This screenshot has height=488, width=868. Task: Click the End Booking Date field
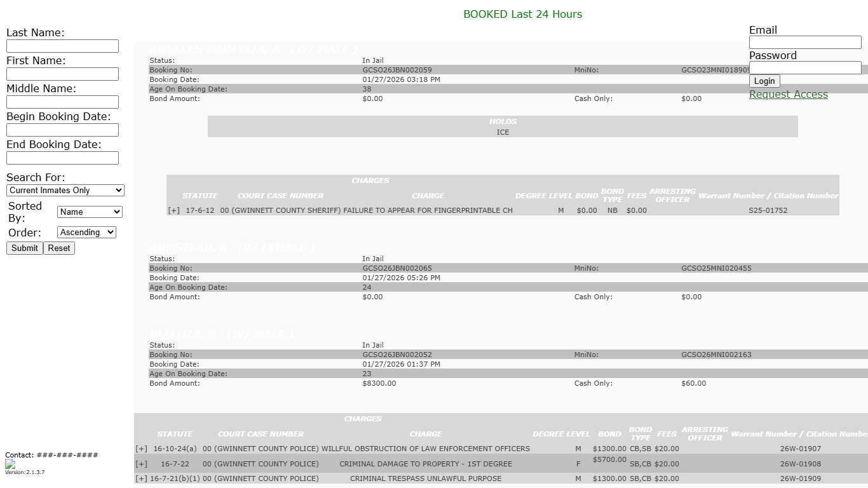pyautogui.click(x=62, y=158)
